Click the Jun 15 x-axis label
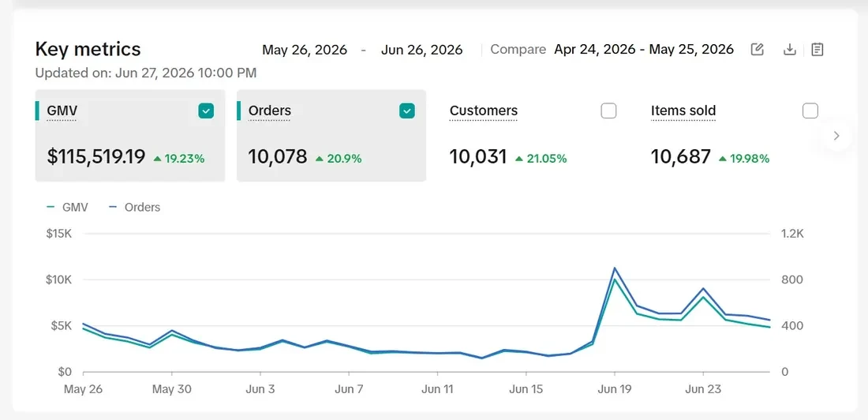 tap(526, 389)
